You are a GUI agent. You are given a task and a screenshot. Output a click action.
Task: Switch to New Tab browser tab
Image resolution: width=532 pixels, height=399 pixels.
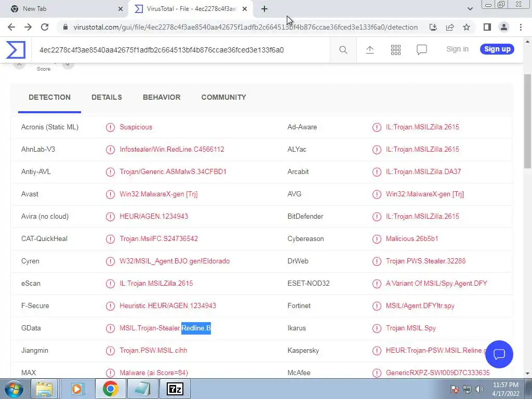pos(64,9)
